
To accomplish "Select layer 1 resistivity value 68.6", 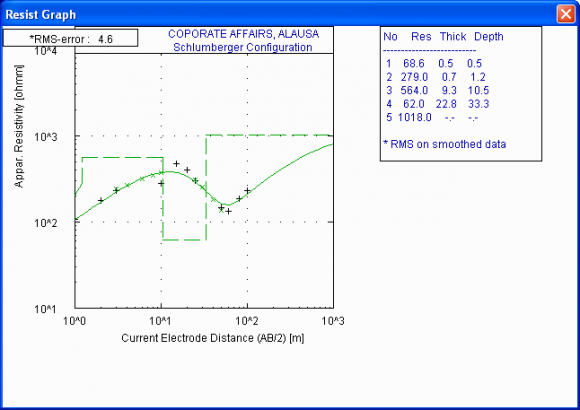I will tap(414, 64).
